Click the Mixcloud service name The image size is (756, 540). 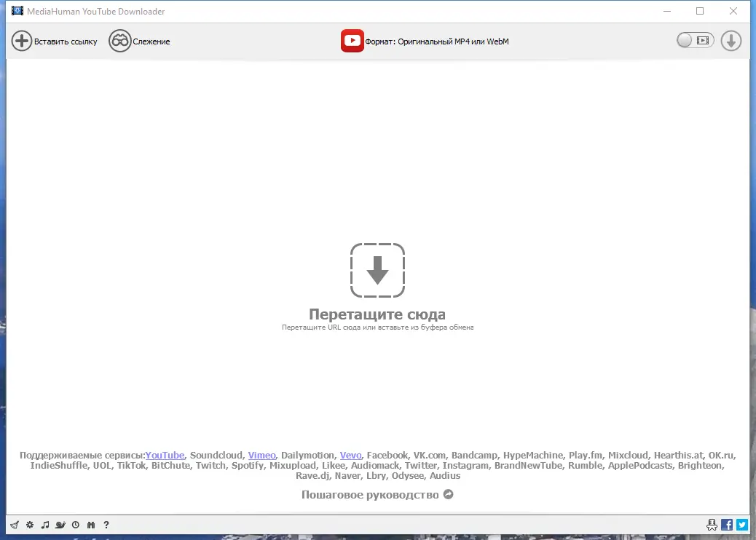[628, 456]
